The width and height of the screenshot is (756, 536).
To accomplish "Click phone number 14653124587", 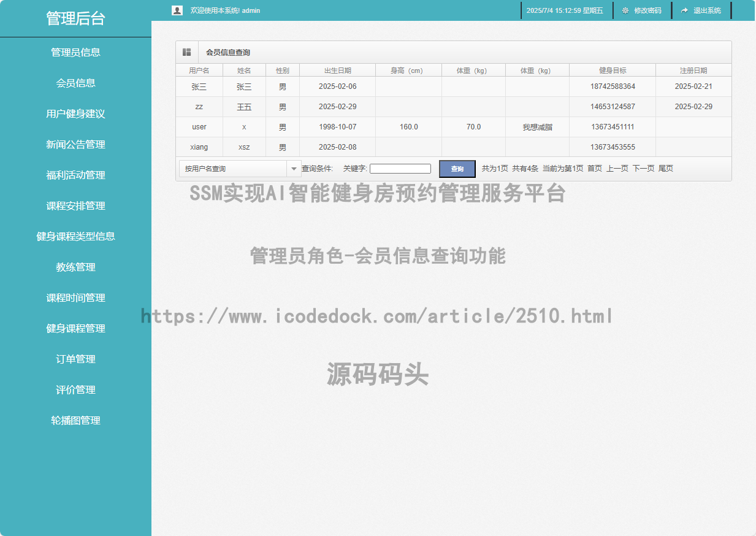I will click(x=613, y=107).
